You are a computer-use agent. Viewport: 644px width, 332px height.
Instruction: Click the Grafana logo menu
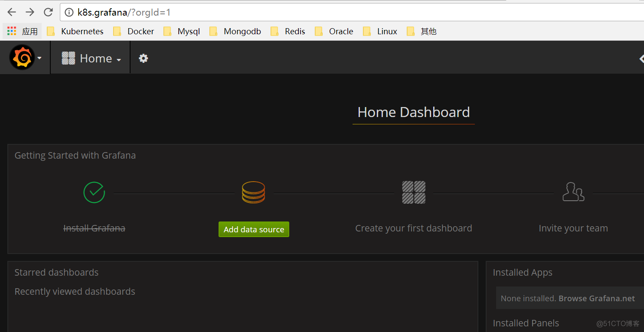22,58
